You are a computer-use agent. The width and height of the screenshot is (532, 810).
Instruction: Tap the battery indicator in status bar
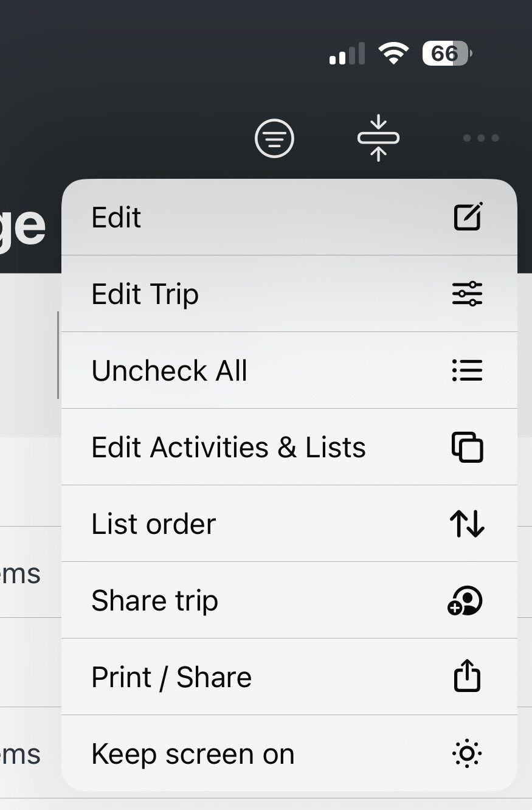pyautogui.click(x=447, y=54)
